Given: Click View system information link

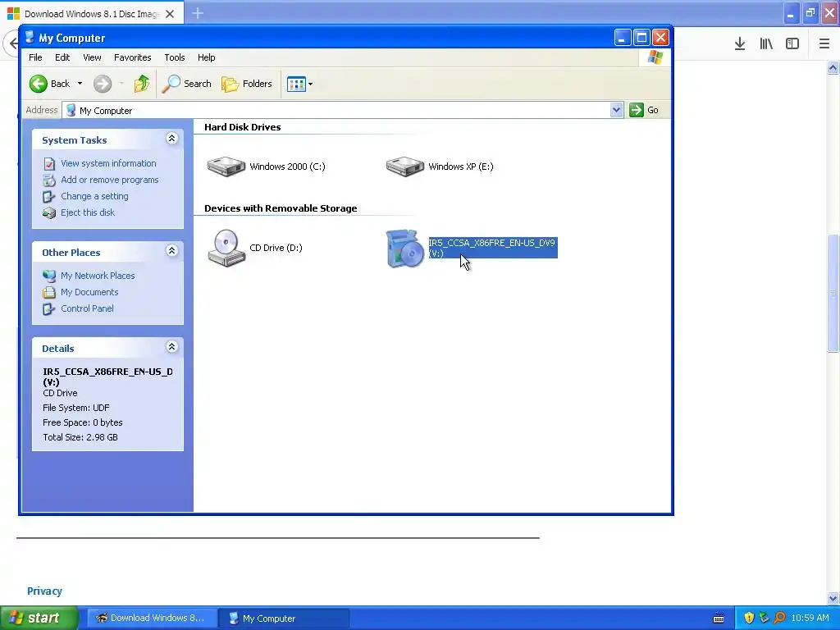Looking at the screenshot, I should click(108, 163).
